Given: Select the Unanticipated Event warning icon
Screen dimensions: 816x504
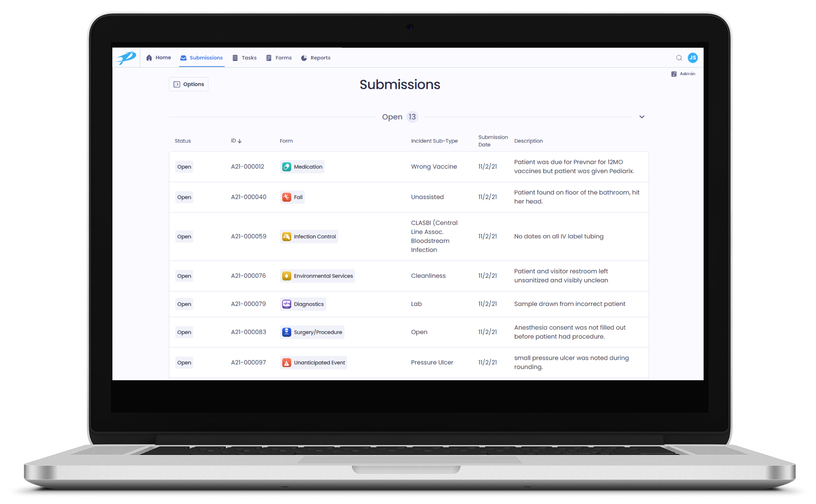Looking at the screenshot, I should click(x=286, y=362).
